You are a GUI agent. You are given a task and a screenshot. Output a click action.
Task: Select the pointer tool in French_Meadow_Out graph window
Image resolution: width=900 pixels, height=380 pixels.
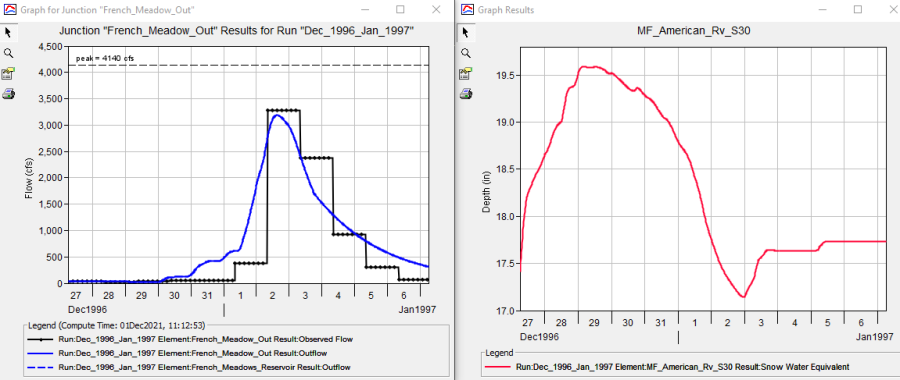pos(8,32)
